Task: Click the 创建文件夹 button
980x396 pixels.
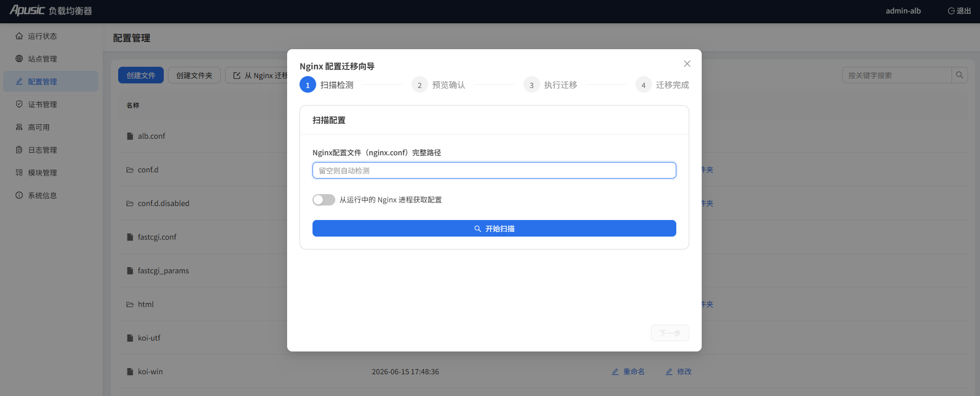Action: (x=194, y=75)
